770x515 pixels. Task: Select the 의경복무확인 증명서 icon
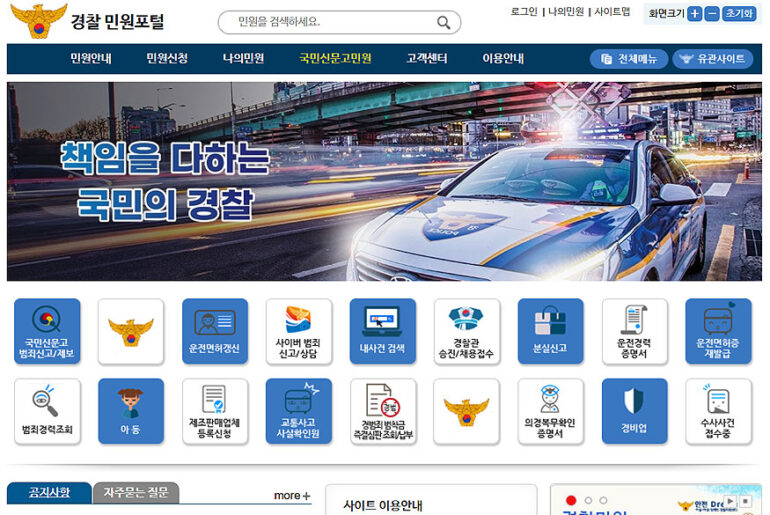pos(550,411)
